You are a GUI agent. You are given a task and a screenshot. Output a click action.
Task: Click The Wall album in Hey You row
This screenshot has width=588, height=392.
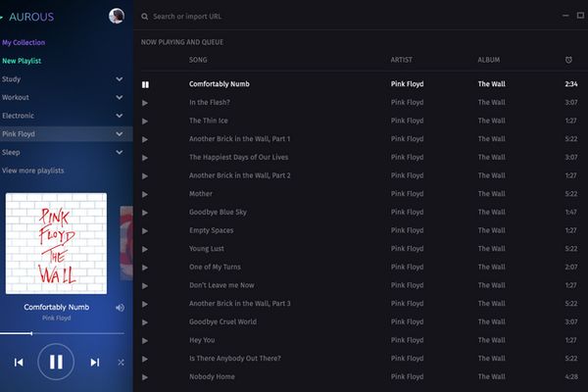492,340
